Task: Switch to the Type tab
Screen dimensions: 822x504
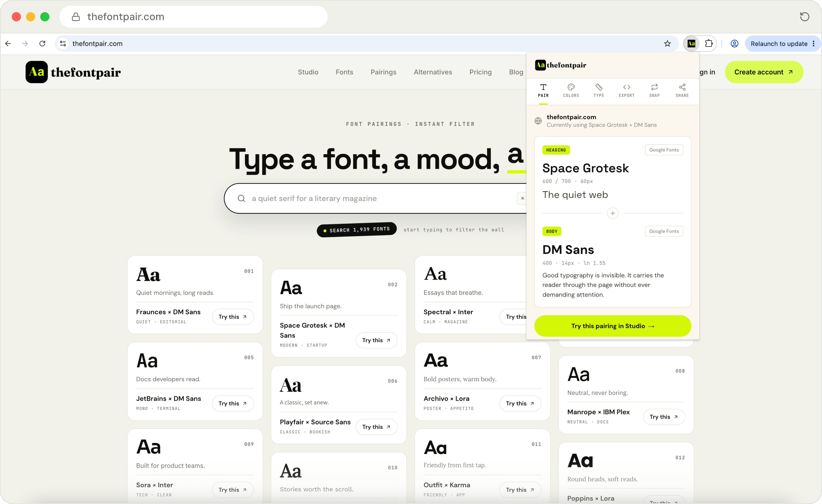Action: 599,91
